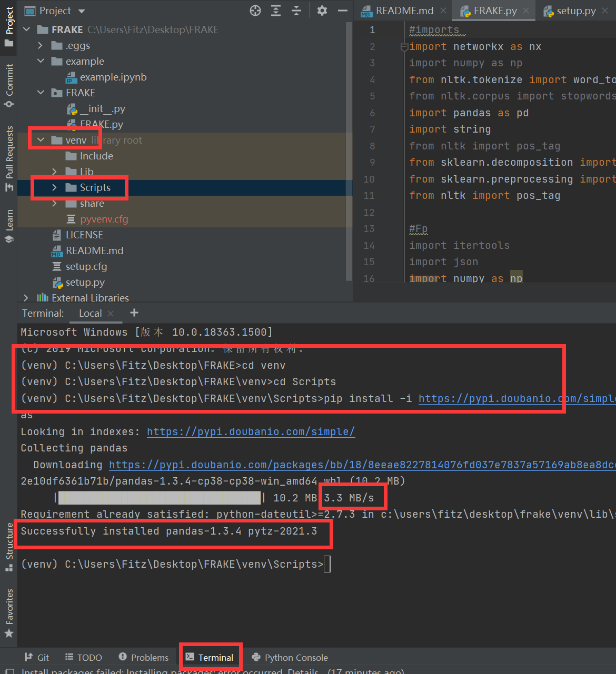Expand the Lib folder
The height and width of the screenshot is (674, 616).
54,172
